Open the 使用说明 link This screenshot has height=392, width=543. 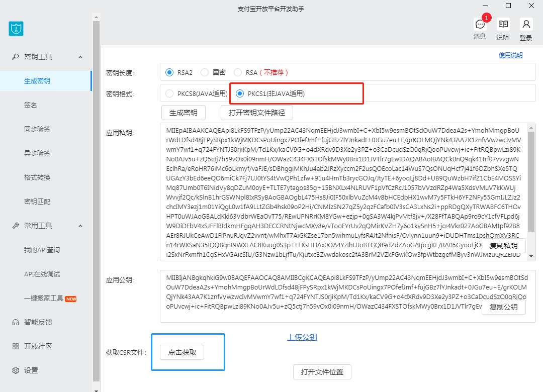510,55
